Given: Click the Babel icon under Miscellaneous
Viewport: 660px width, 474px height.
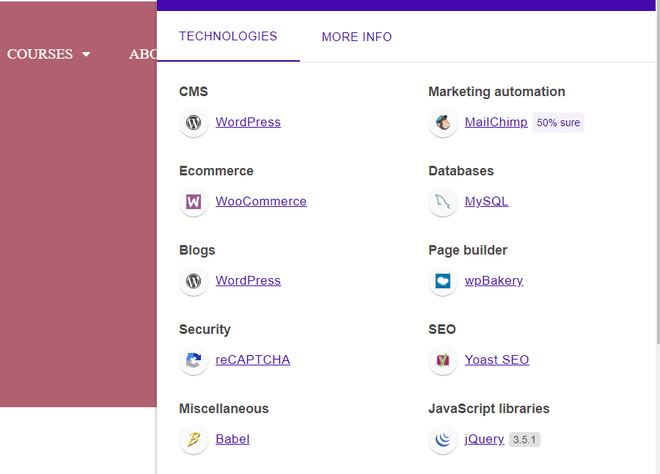Looking at the screenshot, I should pyautogui.click(x=194, y=439).
